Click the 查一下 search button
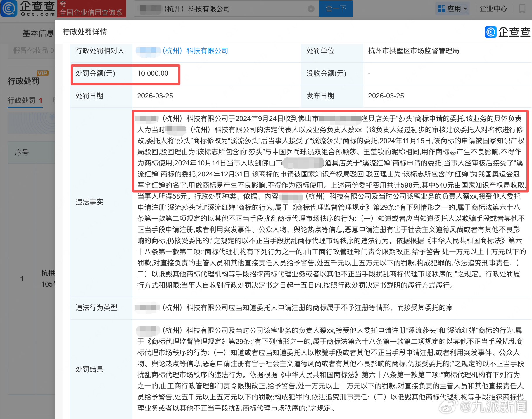This screenshot has height=419, width=532. coord(336,8)
